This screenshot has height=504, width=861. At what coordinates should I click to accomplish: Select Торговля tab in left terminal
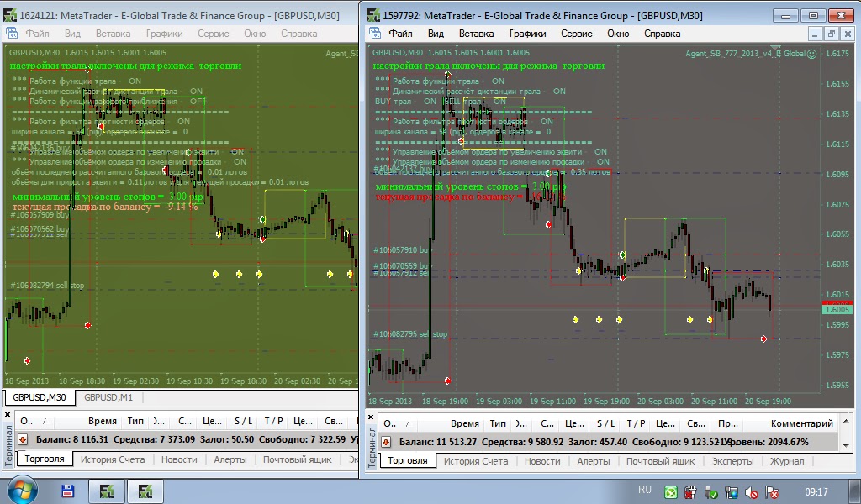[x=45, y=459]
